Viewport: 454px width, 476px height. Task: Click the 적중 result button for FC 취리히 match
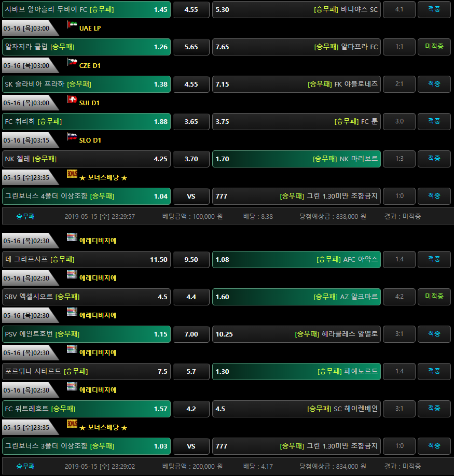click(x=434, y=121)
